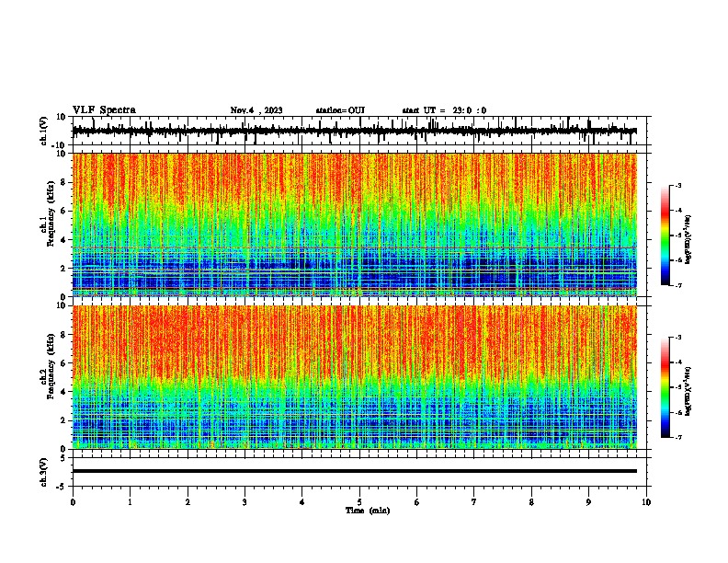
Task: Select the "start UT = 23:0 :0" text
Action: click(x=444, y=110)
